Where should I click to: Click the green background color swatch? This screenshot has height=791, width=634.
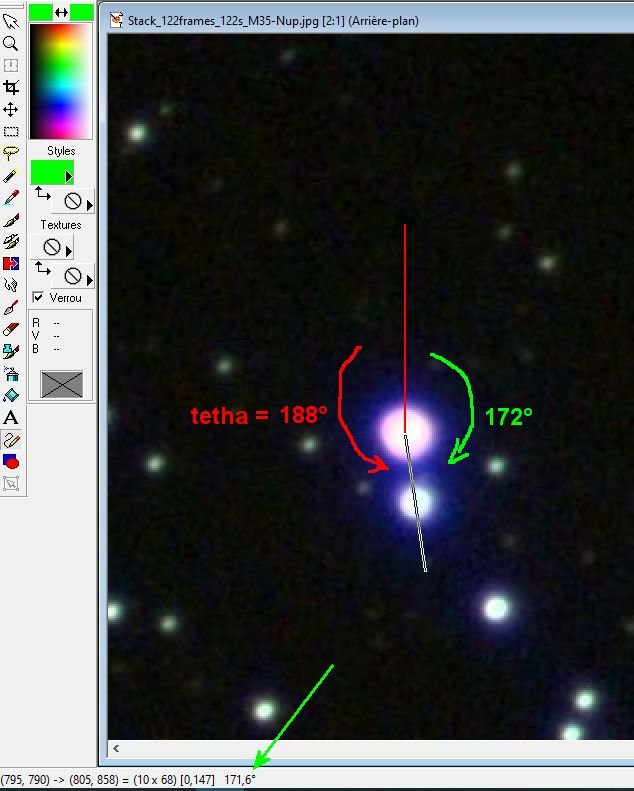(x=82, y=13)
